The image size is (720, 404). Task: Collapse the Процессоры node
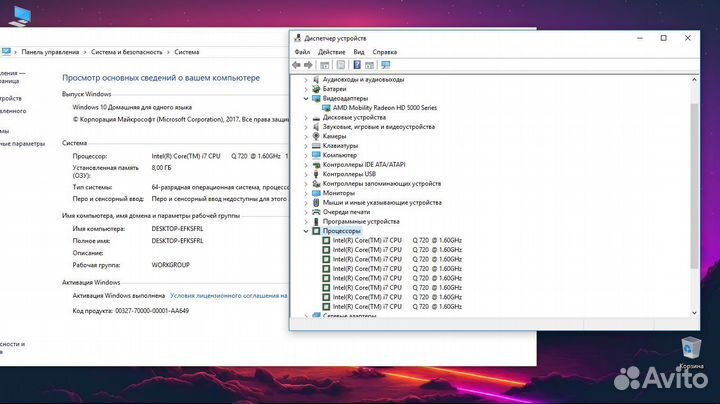coord(306,231)
